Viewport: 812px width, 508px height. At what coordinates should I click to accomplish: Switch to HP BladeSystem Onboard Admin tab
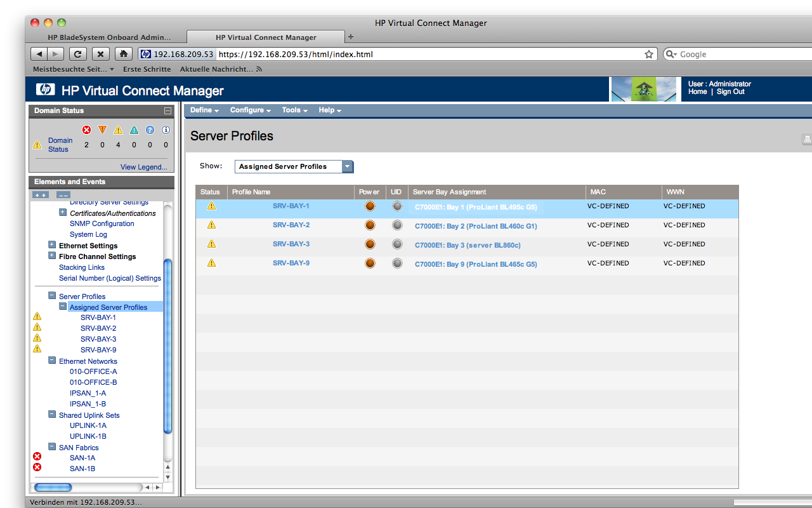(109, 37)
